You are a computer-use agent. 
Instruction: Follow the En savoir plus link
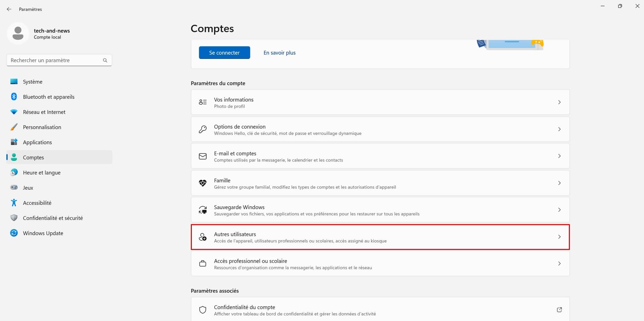[x=279, y=53]
